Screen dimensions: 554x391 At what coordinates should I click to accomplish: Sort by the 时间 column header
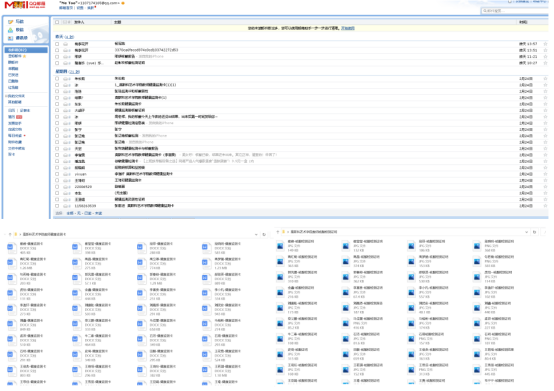(x=523, y=22)
